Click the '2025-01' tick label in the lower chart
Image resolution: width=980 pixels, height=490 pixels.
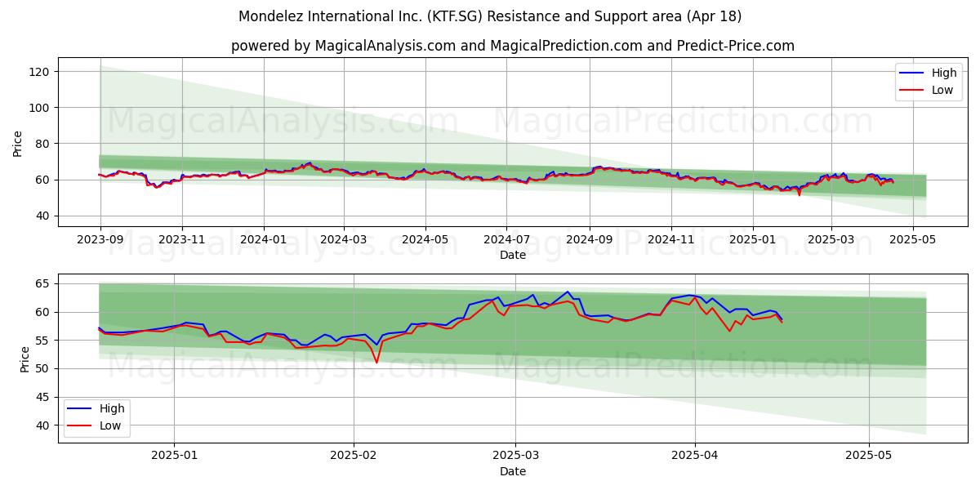point(175,457)
